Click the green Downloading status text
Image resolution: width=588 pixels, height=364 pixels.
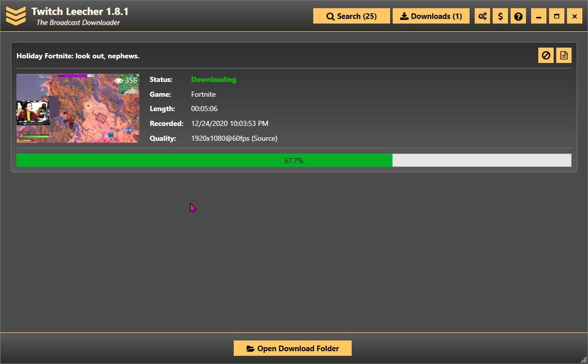(x=213, y=79)
